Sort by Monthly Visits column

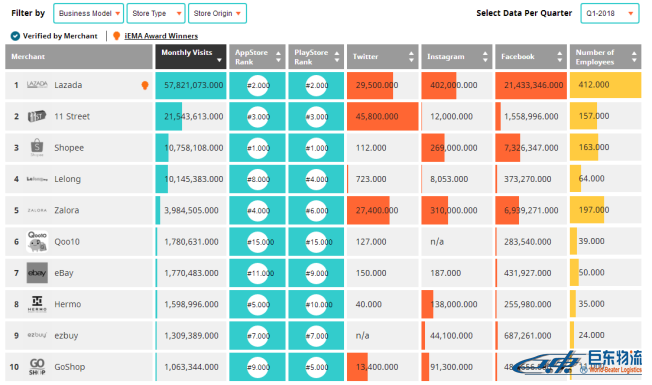point(191,57)
